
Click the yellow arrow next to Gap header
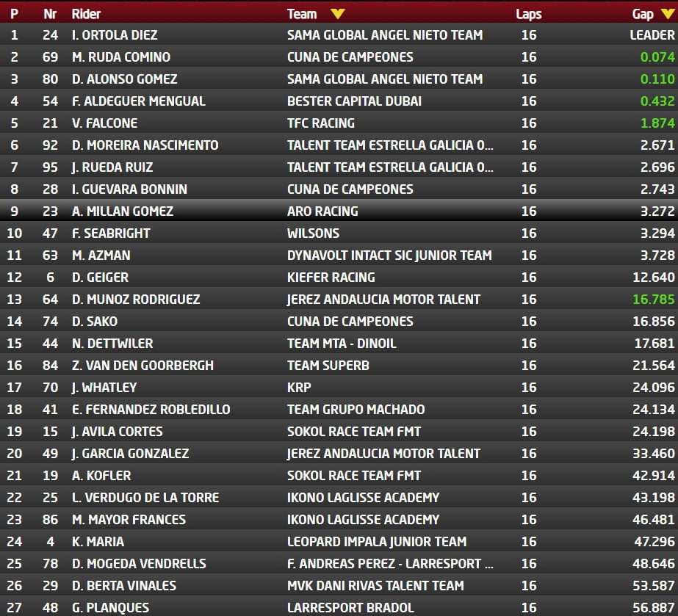pos(667,13)
